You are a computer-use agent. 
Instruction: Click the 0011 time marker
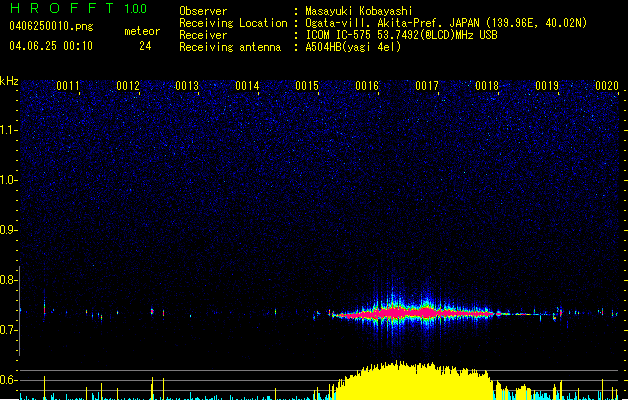(68, 87)
